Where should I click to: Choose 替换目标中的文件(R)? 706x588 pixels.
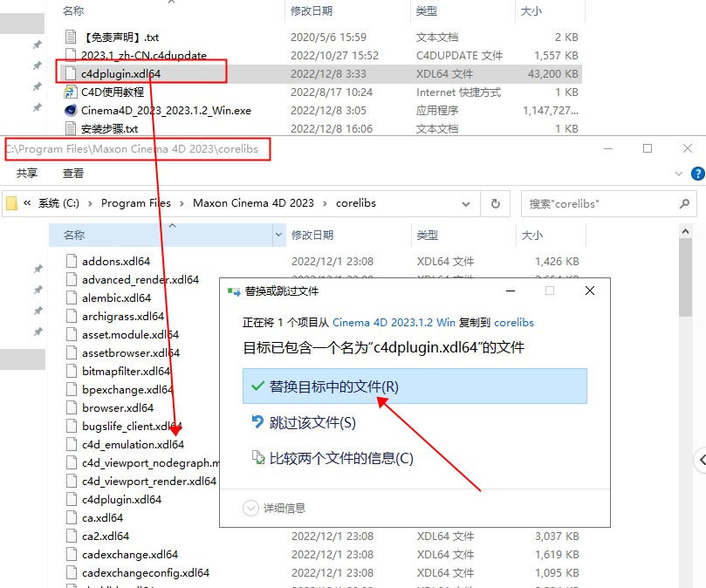click(x=415, y=386)
